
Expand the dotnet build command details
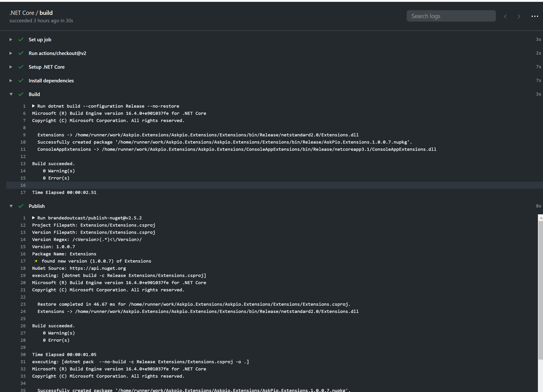click(x=34, y=106)
